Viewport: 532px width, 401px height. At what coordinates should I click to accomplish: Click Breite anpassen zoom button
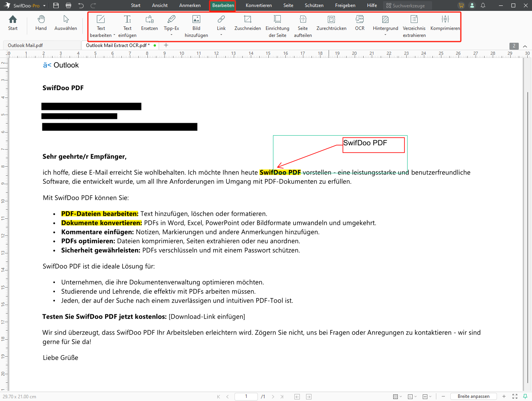coord(473,396)
